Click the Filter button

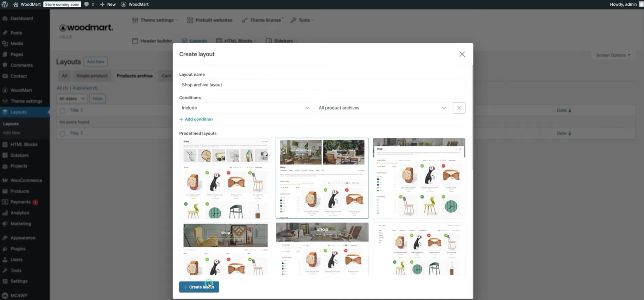point(97,99)
